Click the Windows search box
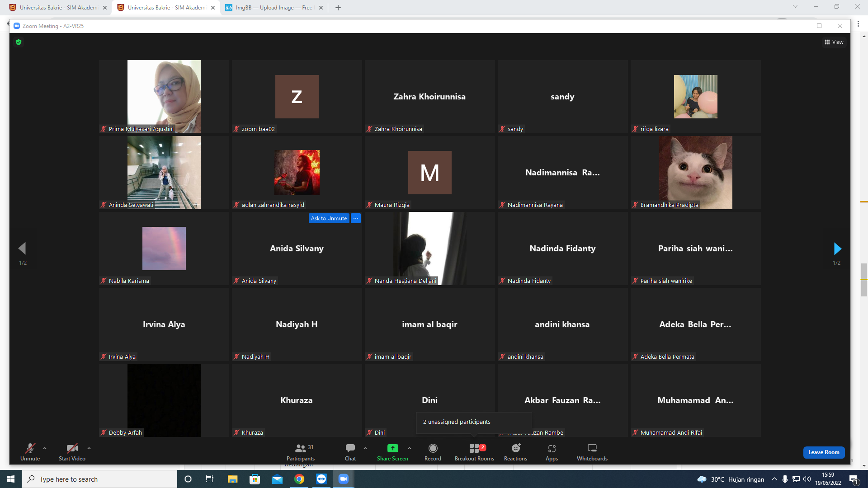868x488 pixels. [99, 479]
